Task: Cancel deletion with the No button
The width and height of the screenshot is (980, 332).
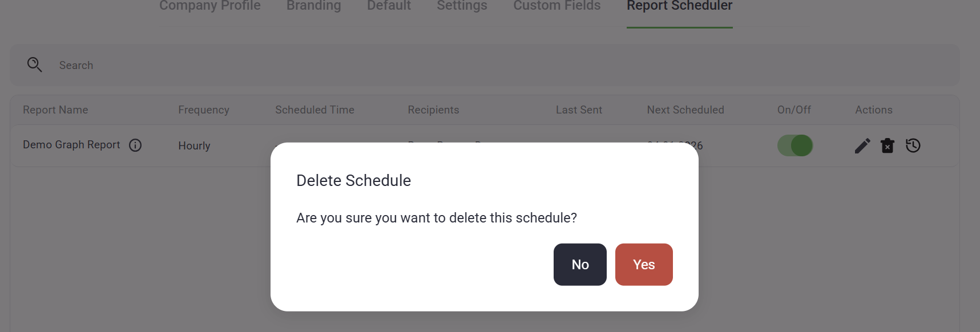Action: pos(580,265)
